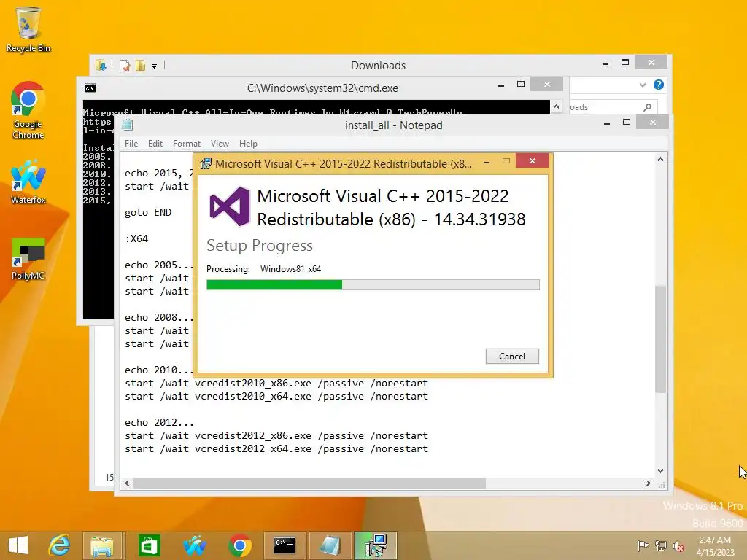Click Notepad vertical scrollbar up arrow

point(660,159)
